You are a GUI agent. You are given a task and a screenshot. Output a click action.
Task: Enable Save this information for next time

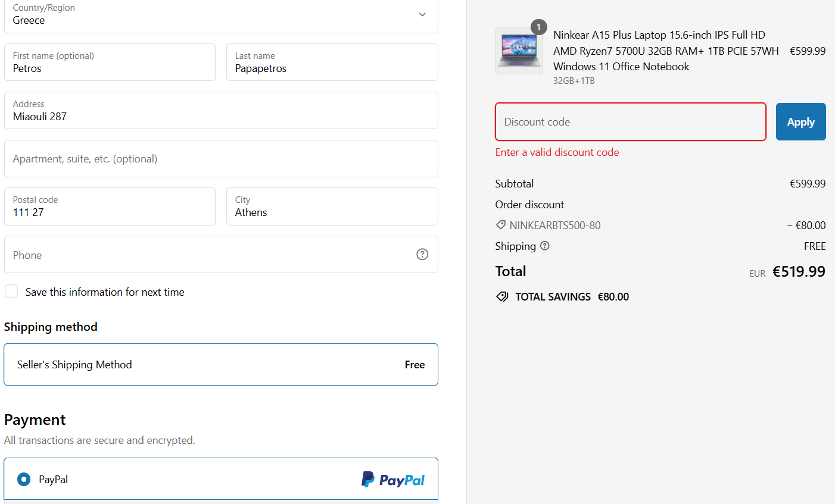[x=11, y=292]
